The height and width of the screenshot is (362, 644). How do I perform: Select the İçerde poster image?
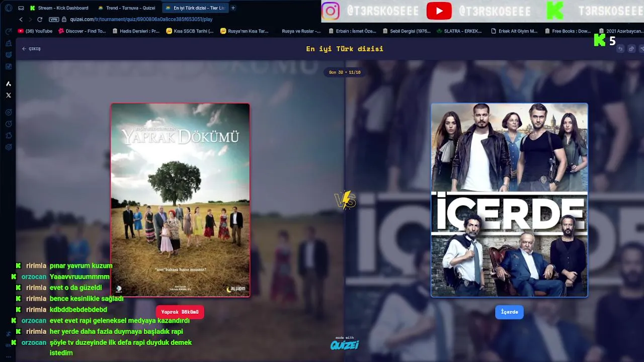click(x=509, y=200)
